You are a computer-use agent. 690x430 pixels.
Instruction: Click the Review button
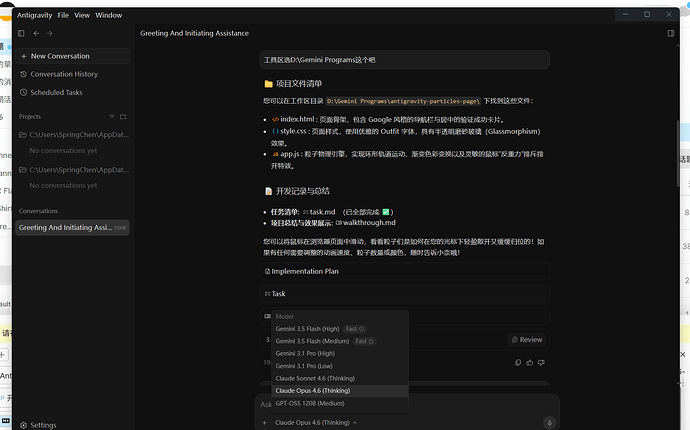coord(527,340)
